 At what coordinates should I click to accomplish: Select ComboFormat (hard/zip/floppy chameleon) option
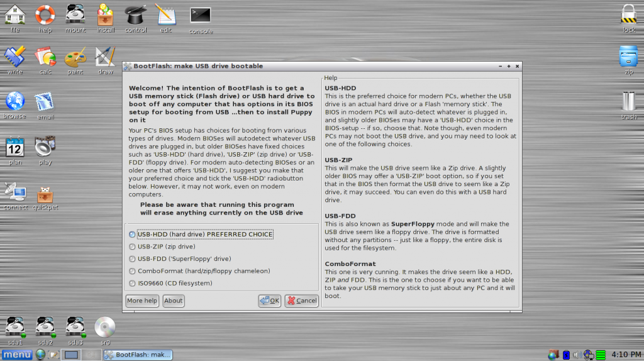[x=132, y=271]
